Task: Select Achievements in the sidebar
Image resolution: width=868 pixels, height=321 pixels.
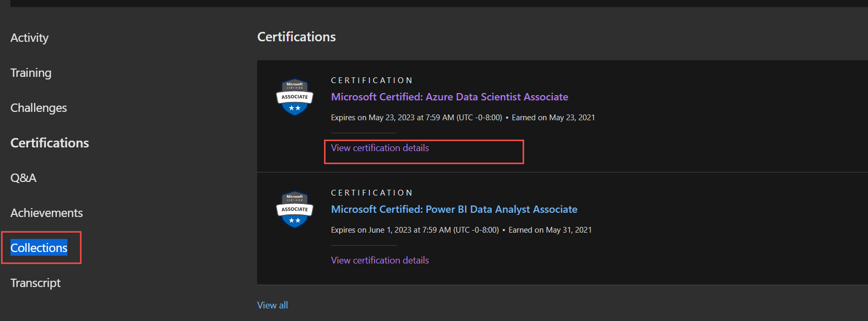Action: pyautogui.click(x=47, y=213)
